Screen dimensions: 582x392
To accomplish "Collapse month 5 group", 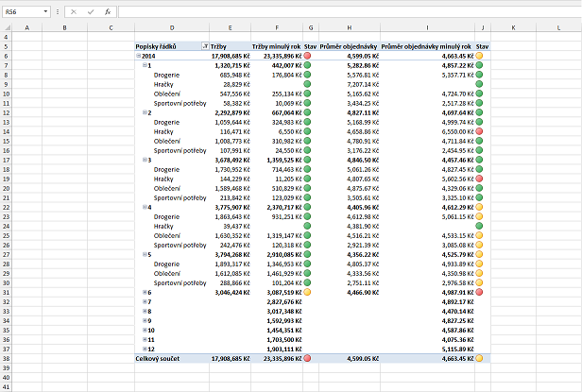I will pyautogui.click(x=145, y=254).
